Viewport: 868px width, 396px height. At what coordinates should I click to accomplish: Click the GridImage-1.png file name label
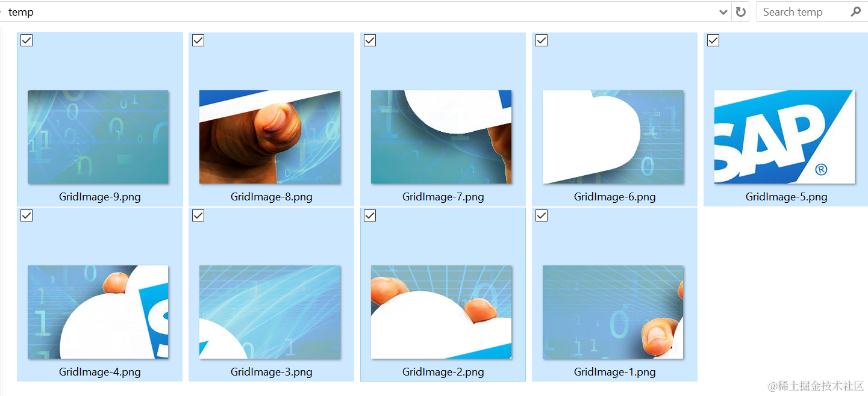614,372
